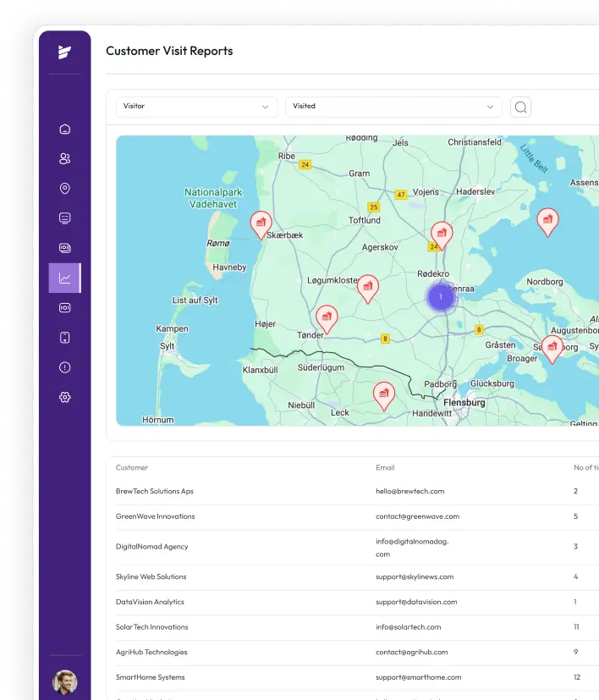Open the user profile avatar

65,681
